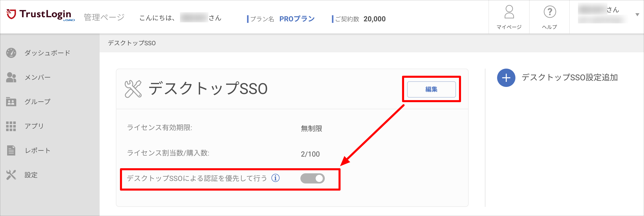This screenshot has height=216, width=644.
Task: Click the 設定 tools icon in sidebar
Action: point(11,175)
